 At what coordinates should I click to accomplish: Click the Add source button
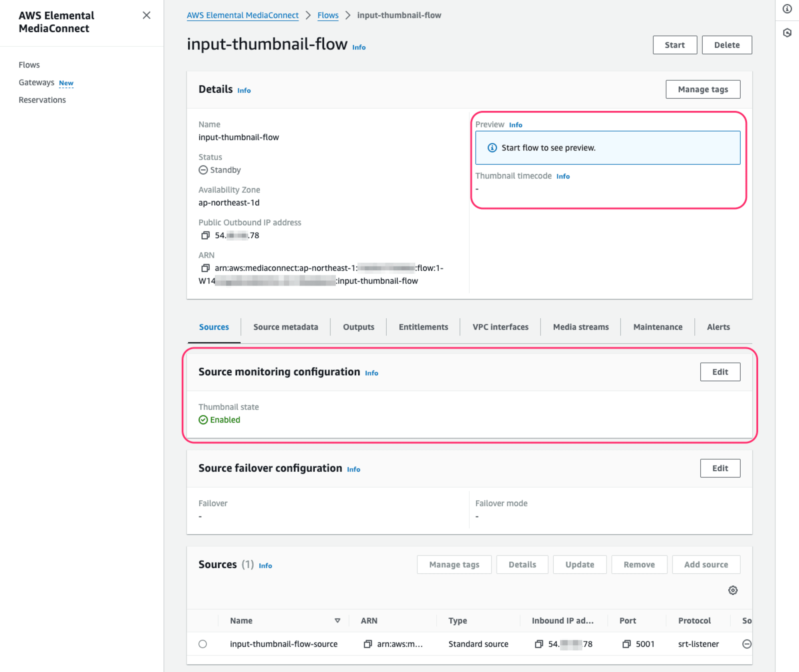[706, 564]
